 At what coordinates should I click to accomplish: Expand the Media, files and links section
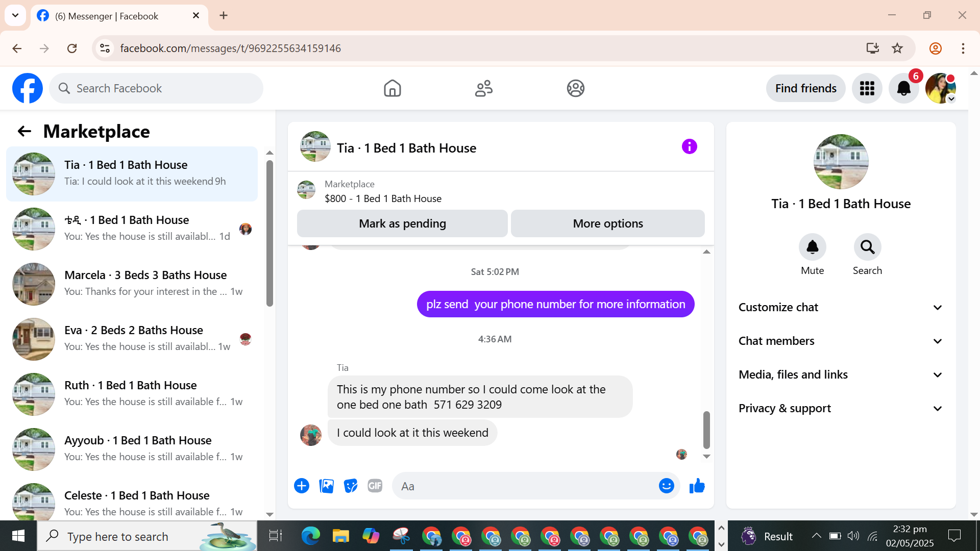point(840,374)
